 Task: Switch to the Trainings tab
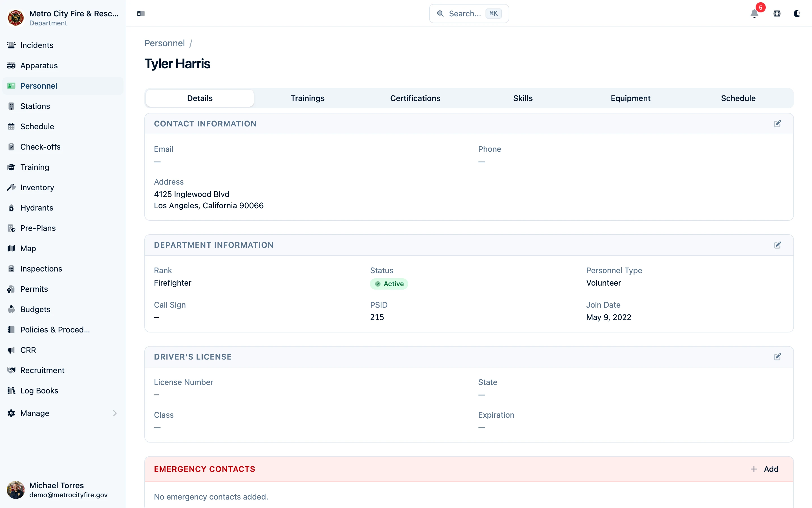(307, 98)
